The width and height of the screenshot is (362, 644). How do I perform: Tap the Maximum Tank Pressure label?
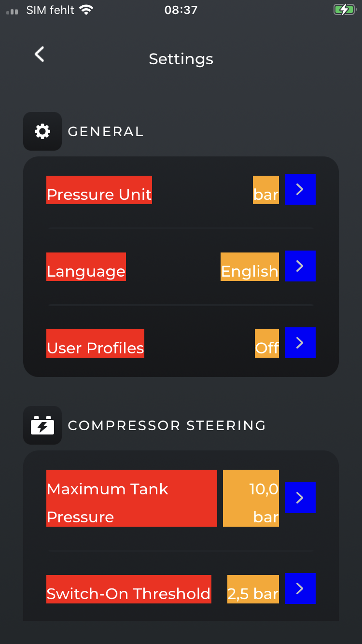point(131,498)
